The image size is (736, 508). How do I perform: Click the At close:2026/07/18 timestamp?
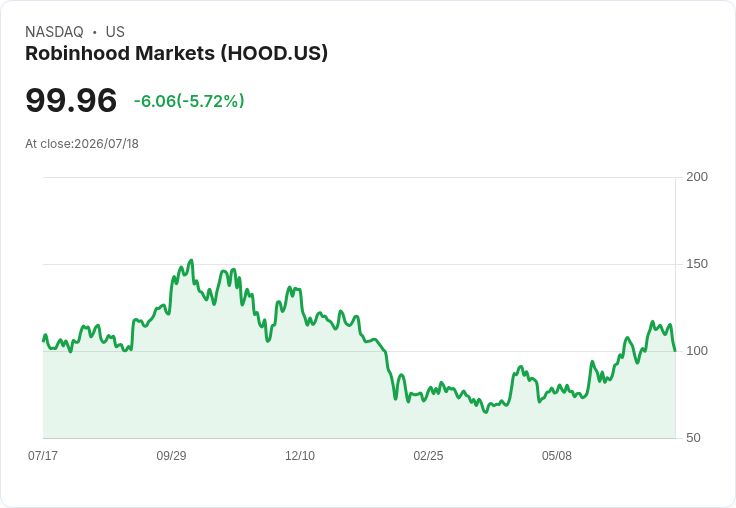(x=82, y=144)
